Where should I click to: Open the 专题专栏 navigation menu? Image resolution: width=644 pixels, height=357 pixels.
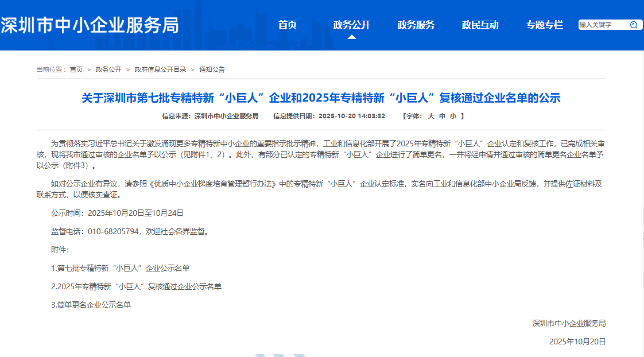pos(545,25)
